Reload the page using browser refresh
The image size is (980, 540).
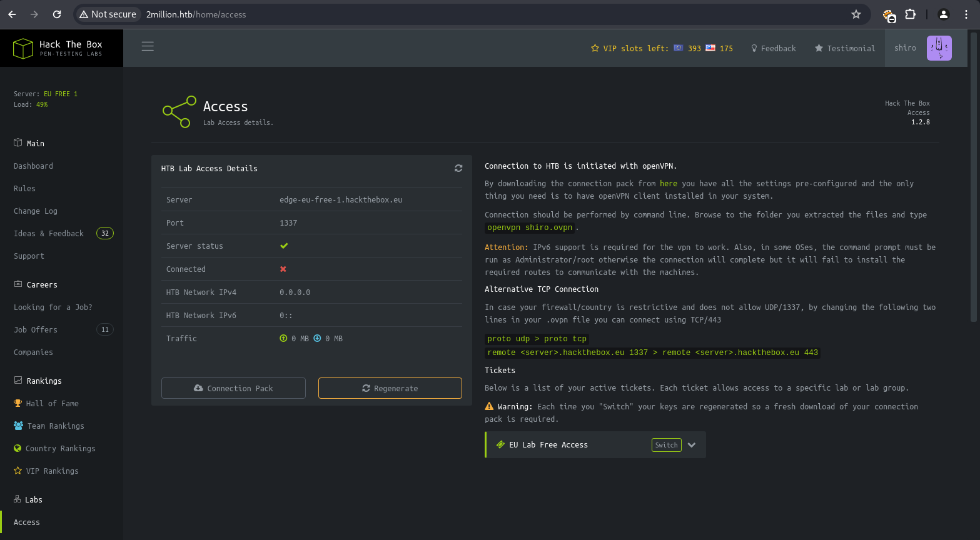point(57,14)
